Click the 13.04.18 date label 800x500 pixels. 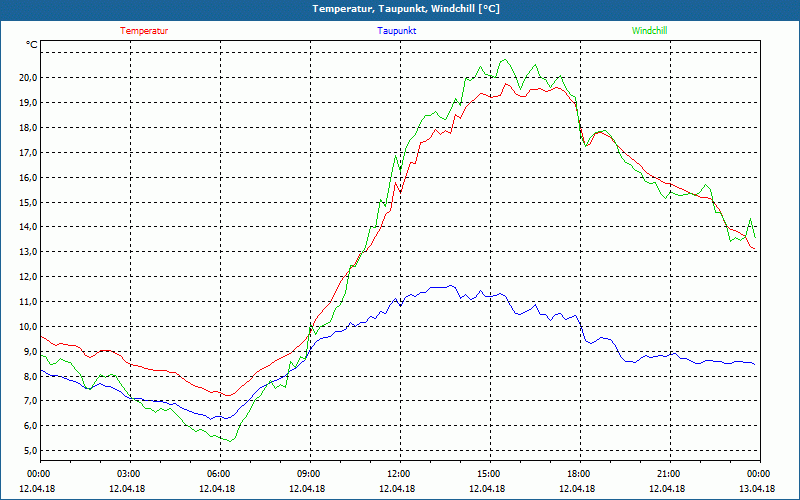pos(757,489)
